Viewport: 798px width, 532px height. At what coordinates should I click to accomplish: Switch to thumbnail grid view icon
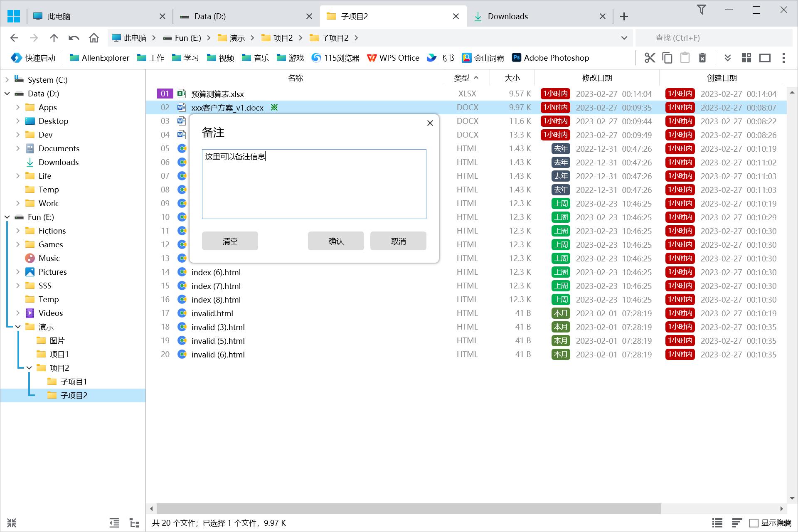point(746,58)
